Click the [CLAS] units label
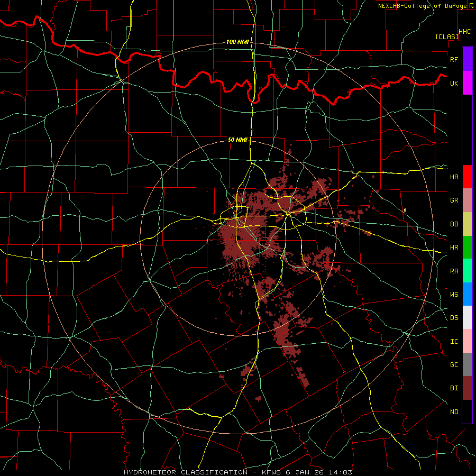This screenshot has width=476, height=476. point(447,36)
